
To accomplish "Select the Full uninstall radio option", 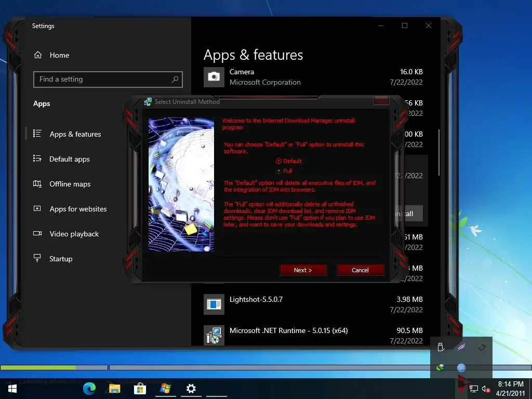I will pyautogui.click(x=284, y=171).
